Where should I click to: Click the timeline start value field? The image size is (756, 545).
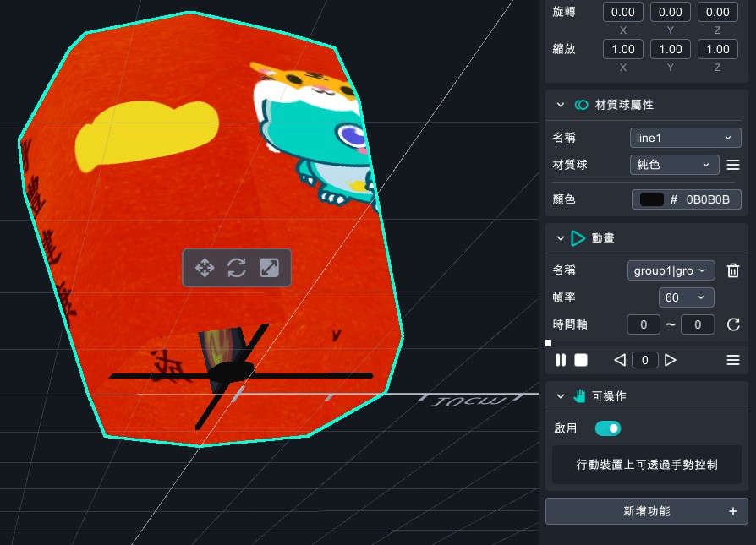pos(644,324)
